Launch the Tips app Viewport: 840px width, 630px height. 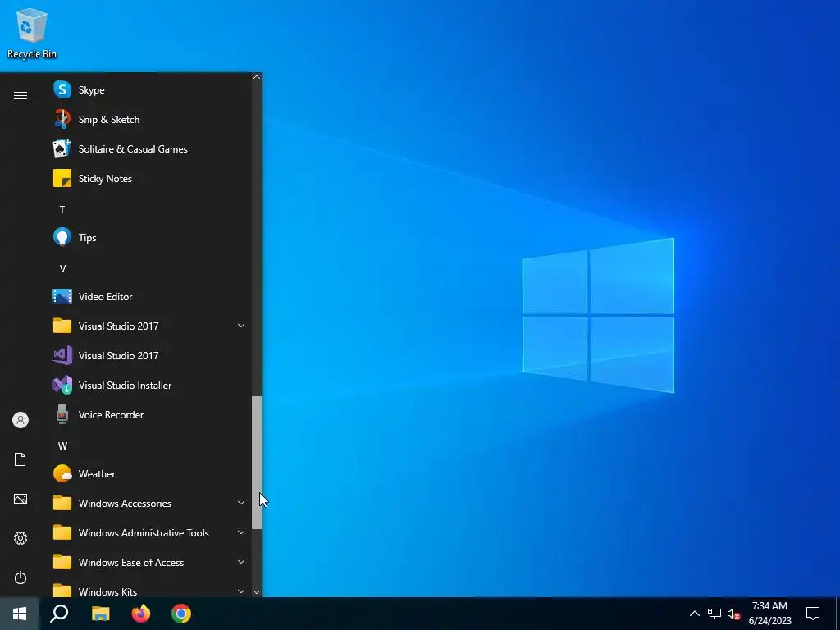[150, 237]
